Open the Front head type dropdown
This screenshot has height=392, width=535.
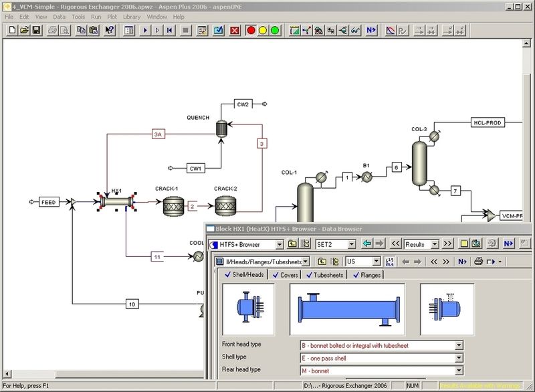(x=460, y=345)
